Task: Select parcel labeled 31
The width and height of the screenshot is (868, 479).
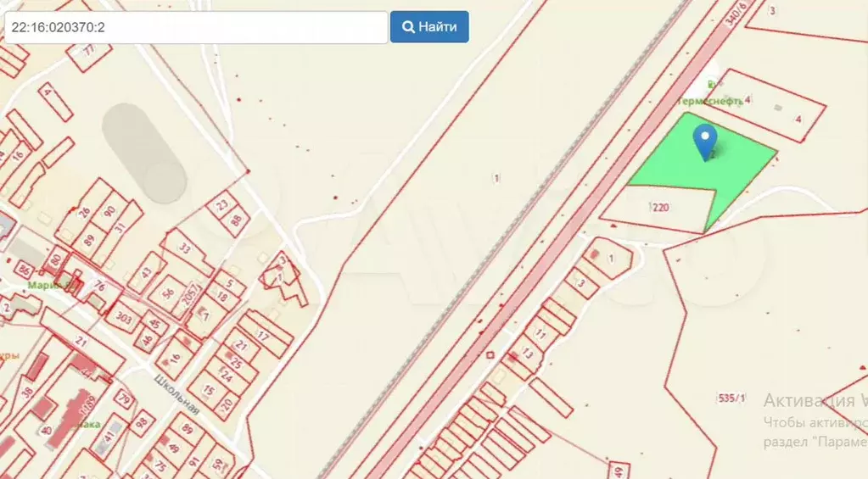Action: (120, 227)
